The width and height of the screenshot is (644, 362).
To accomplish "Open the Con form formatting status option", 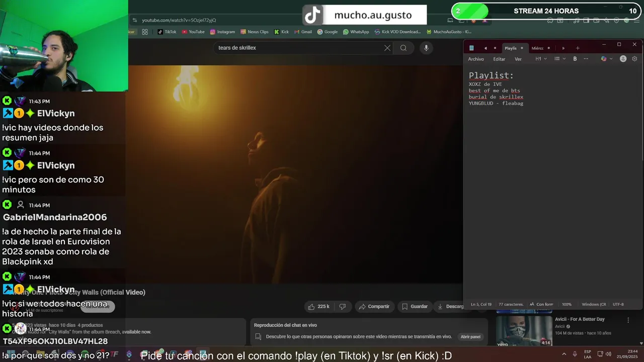I will pyautogui.click(x=541, y=304).
